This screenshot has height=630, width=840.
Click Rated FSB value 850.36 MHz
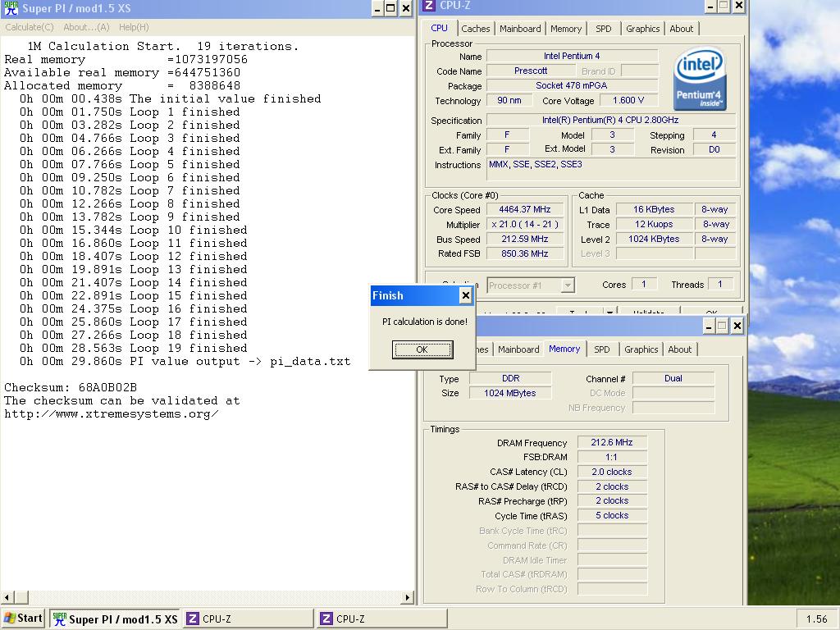coord(524,253)
